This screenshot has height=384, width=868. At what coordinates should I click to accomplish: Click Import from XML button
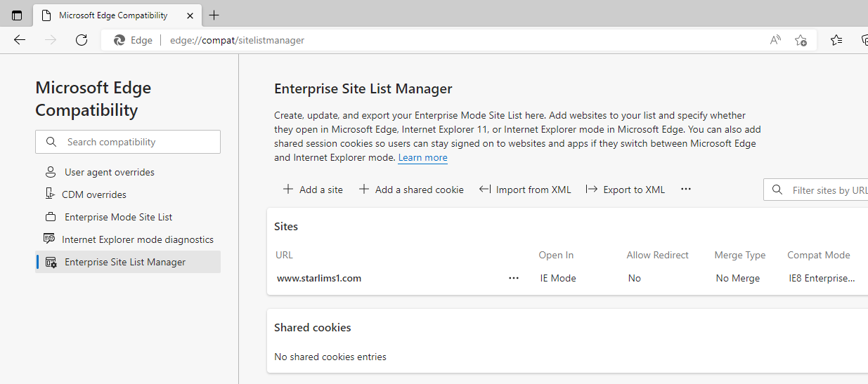525,190
